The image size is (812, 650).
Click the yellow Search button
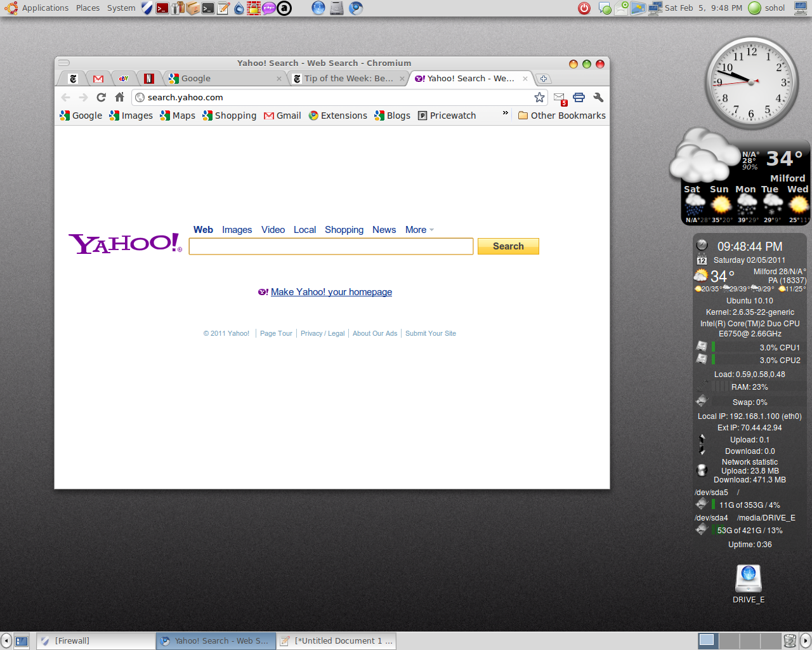(508, 246)
